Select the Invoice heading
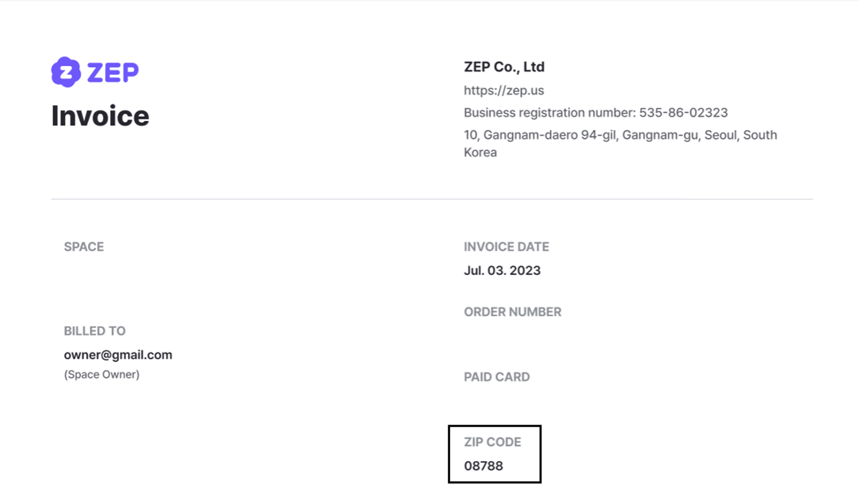Image resolution: width=859 pixels, height=504 pixels. coord(100,116)
